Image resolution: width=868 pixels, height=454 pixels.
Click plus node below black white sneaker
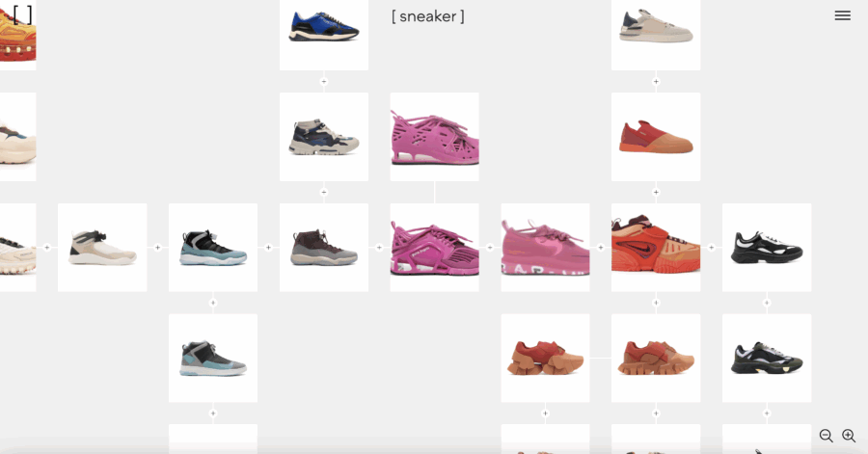pyautogui.click(x=767, y=303)
